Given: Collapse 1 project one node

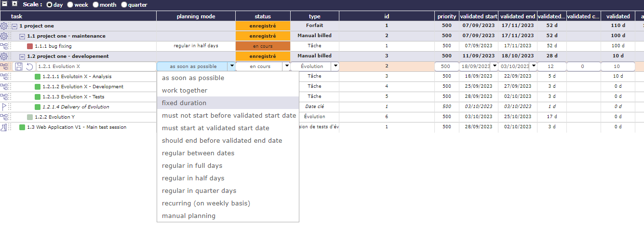Looking at the screenshot, I should [14, 26].
